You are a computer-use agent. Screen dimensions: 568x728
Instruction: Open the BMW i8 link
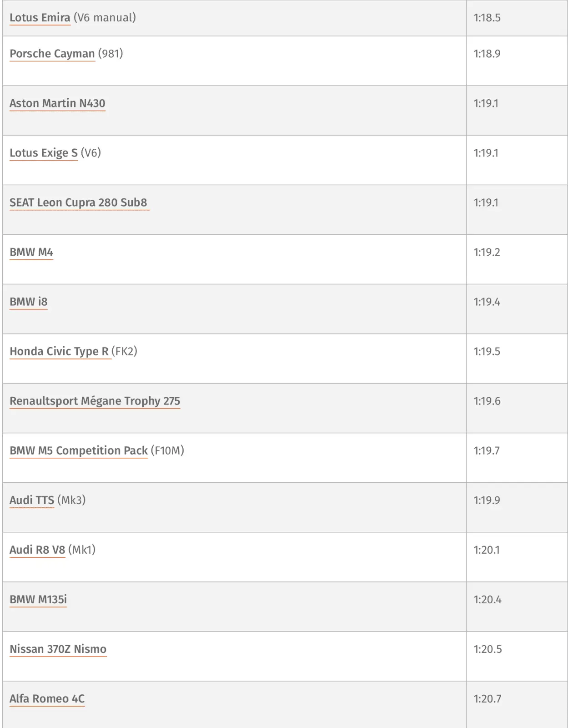[x=28, y=302]
